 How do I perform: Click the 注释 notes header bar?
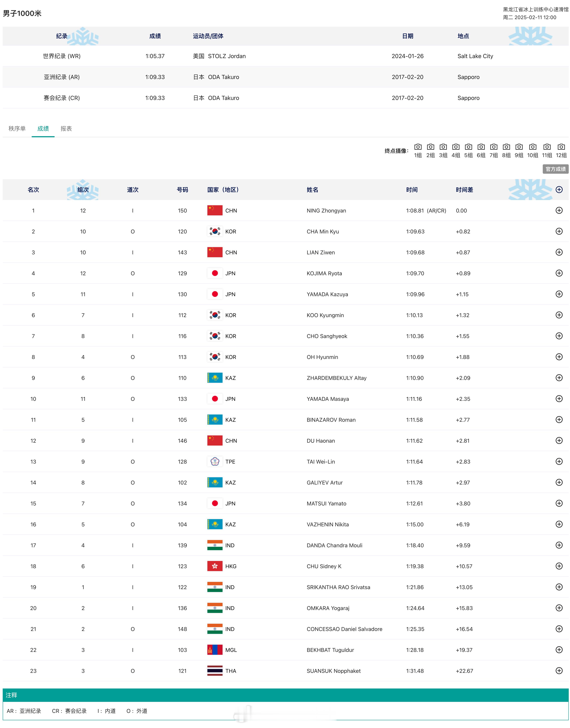[x=286, y=695]
